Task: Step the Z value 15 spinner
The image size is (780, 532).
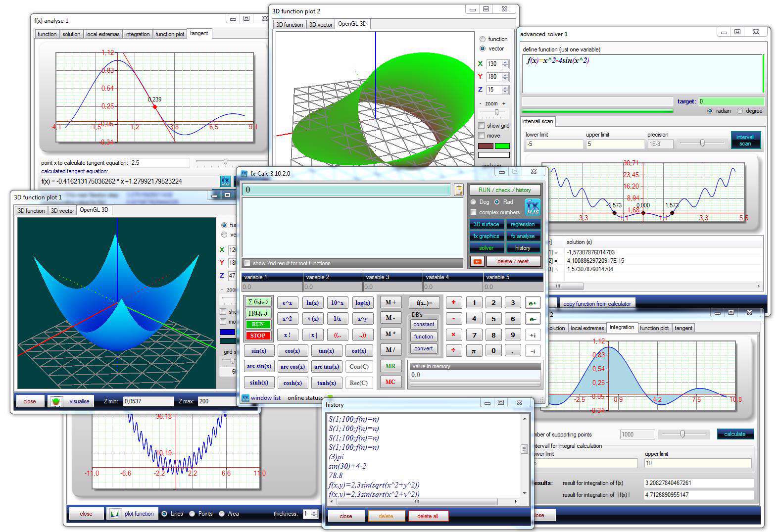Action: tap(505, 90)
